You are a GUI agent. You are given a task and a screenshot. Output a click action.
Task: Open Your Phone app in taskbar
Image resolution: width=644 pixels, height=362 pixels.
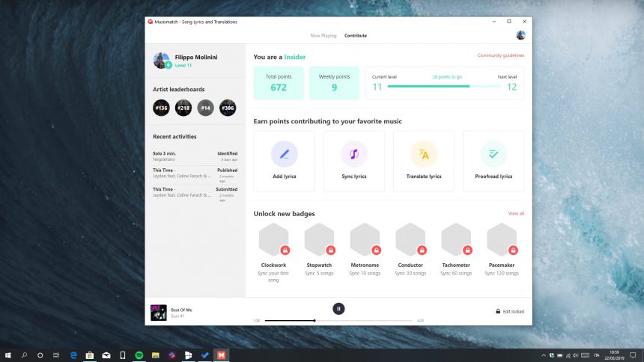pos(123,355)
